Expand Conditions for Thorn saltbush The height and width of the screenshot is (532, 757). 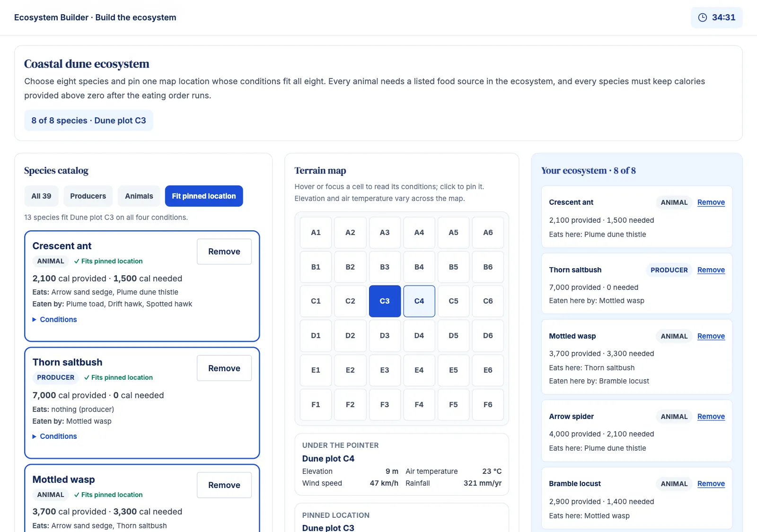pos(54,436)
